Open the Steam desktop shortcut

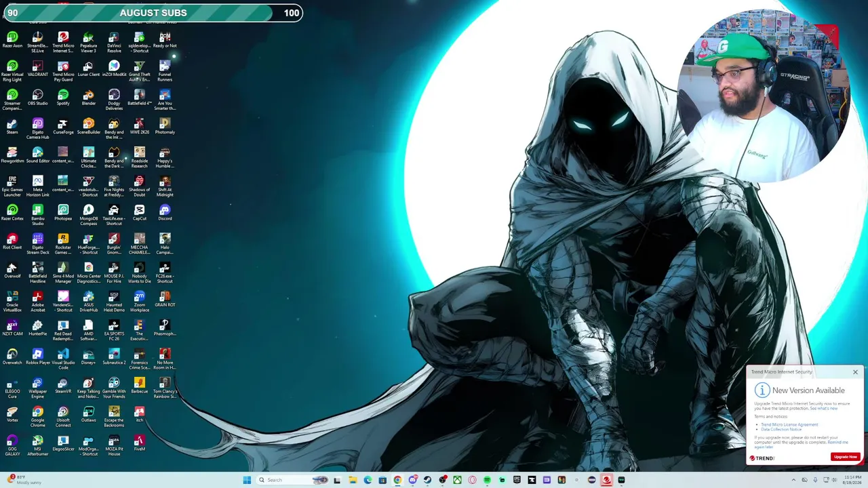pos(12,127)
